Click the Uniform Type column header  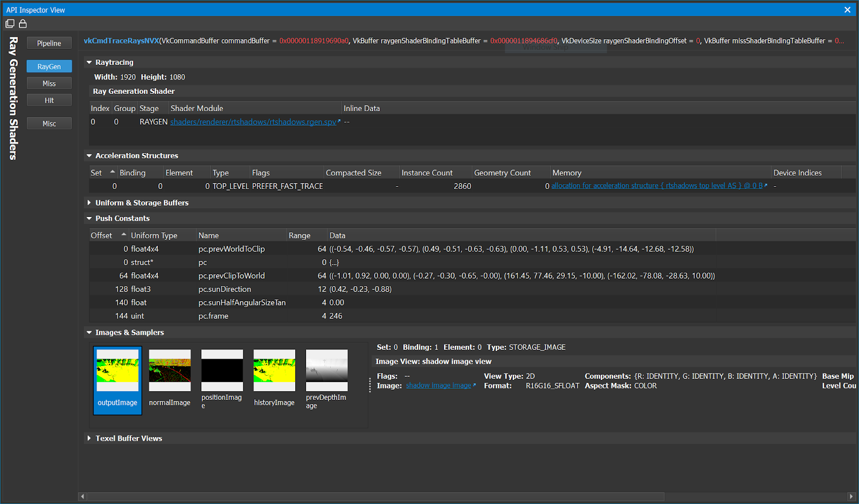tap(162, 236)
